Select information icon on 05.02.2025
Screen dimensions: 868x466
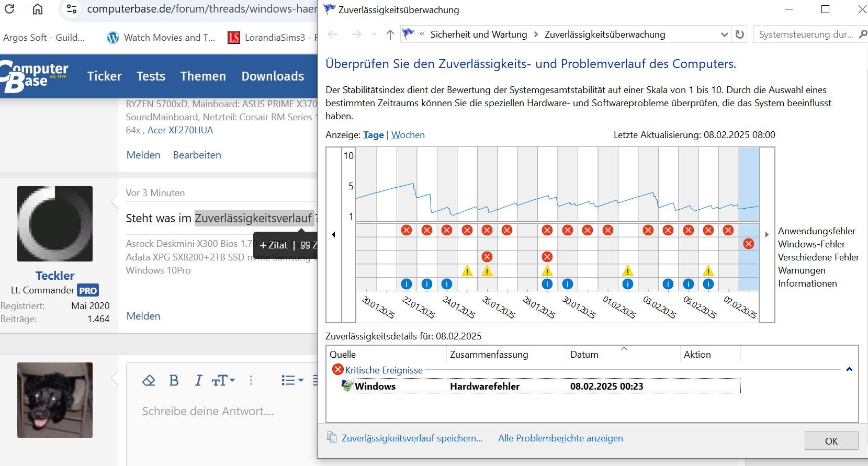[689, 284]
